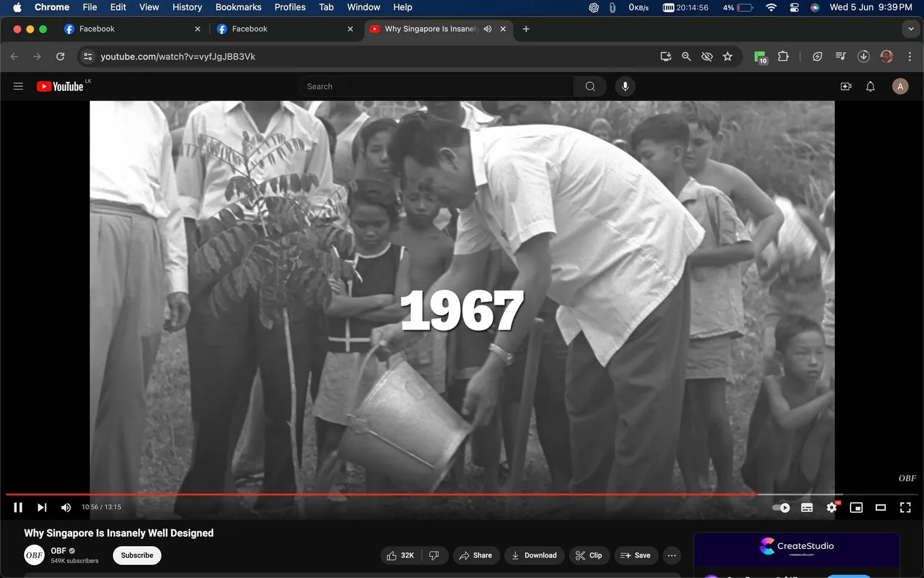The width and height of the screenshot is (924, 578).
Task: Switch to the first Facebook tab
Action: pyautogui.click(x=120, y=28)
